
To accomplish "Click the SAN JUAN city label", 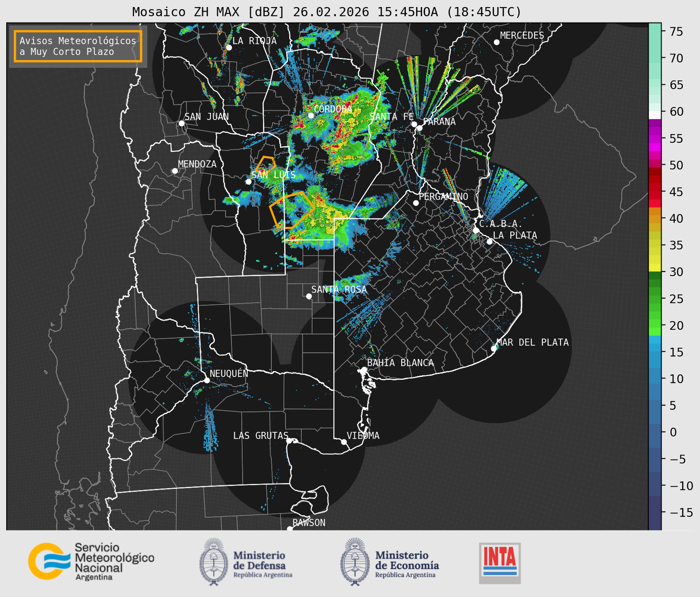I will click(206, 117).
